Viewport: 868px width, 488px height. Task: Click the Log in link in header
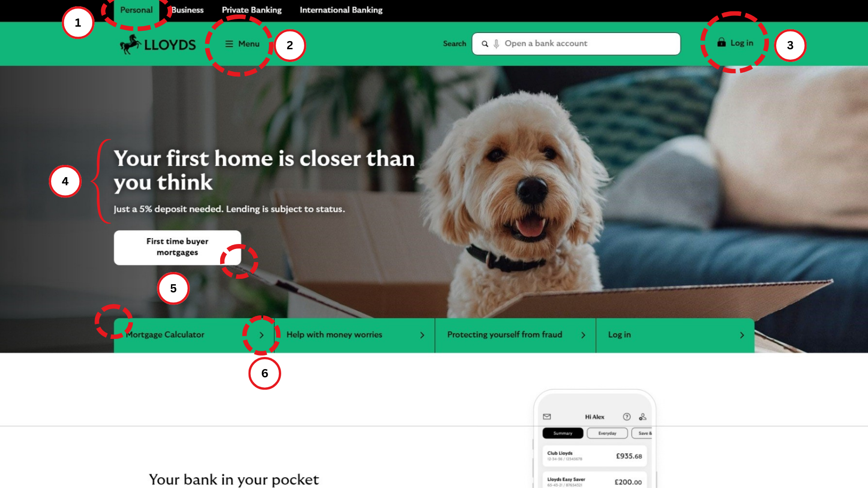(742, 43)
